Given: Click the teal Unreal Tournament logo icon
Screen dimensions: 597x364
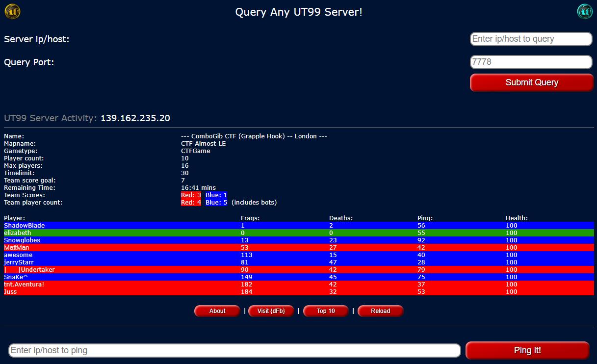Looking at the screenshot, I should tap(585, 11).
